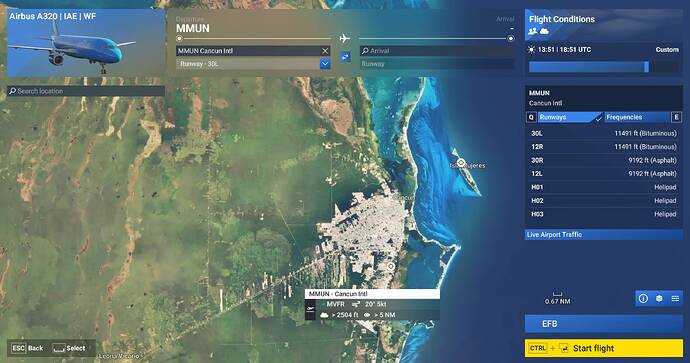Click the departure plane icon in MMUN tooltip

(310, 310)
